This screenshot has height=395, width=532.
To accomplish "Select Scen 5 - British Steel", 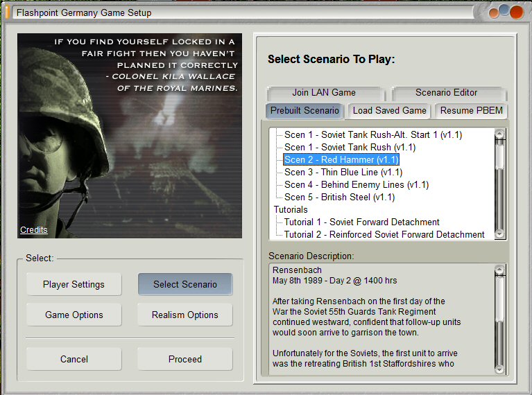I will [339, 197].
